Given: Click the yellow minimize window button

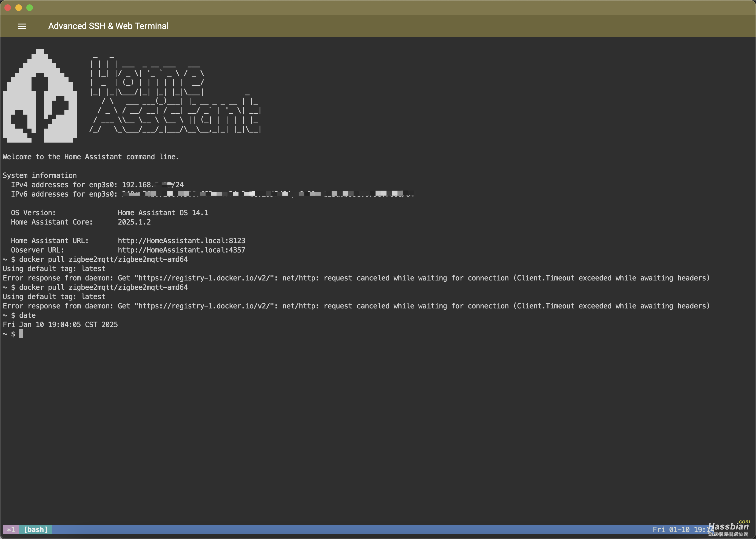Looking at the screenshot, I should [x=19, y=8].
